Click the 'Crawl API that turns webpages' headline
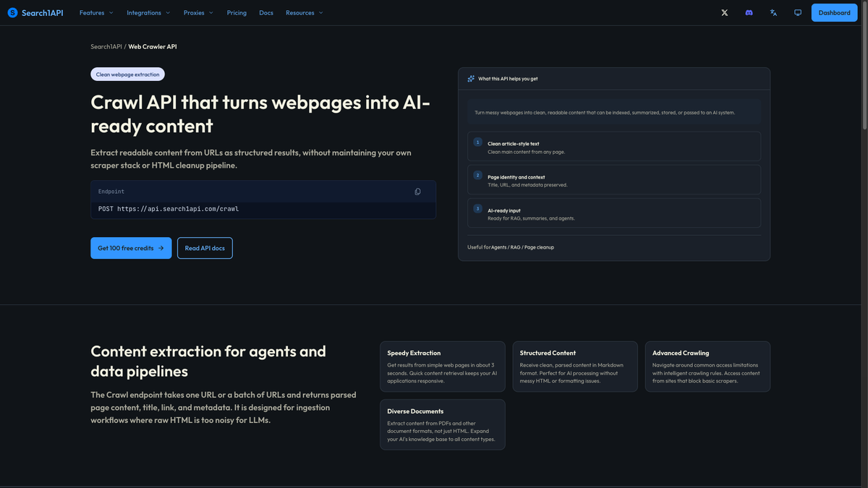Image resolution: width=868 pixels, height=488 pixels. click(x=260, y=114)
